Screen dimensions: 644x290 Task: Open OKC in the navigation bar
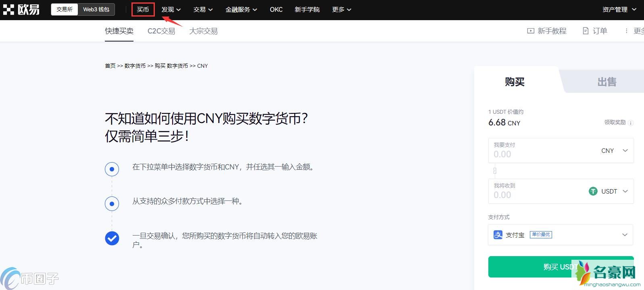pos(276,9)
